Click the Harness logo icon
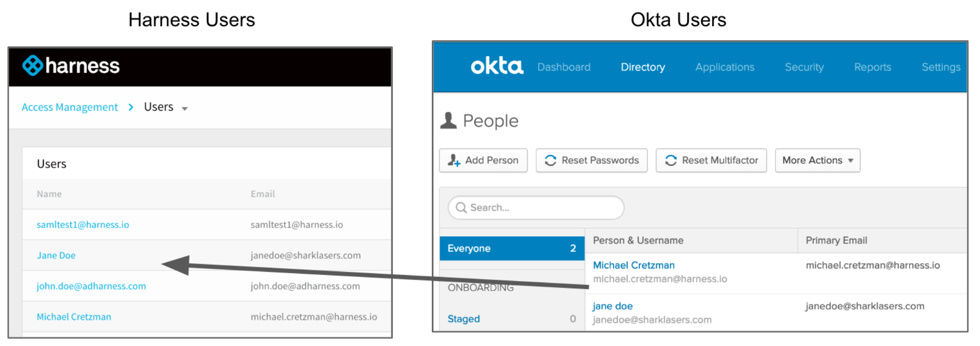Image resolution: width=980 pixels, height=346 pixels. tap(33, 65)
